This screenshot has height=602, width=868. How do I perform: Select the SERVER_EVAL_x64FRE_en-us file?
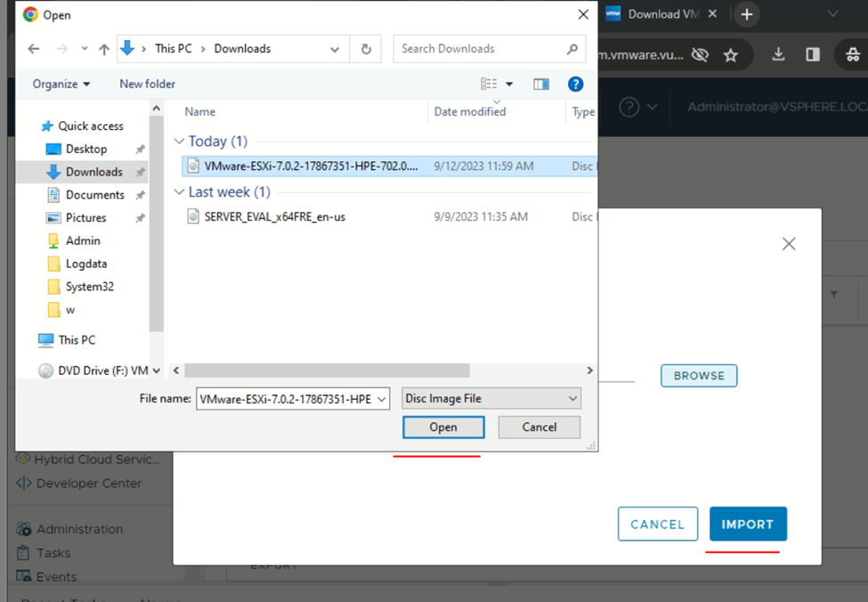pyautogui.click(x=274, y=217)
